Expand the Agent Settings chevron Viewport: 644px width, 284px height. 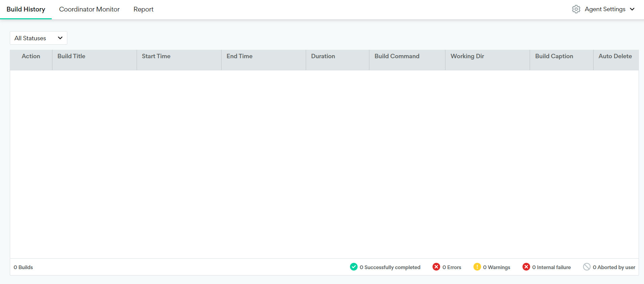(632, 9)
